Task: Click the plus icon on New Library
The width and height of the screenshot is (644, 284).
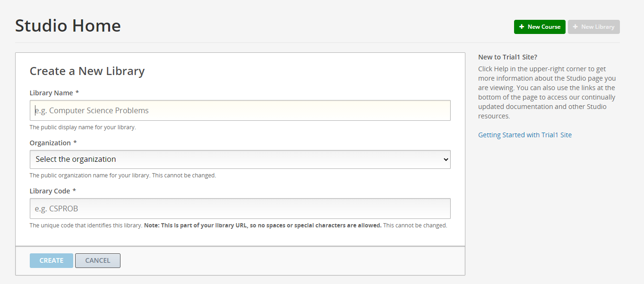Action: (x=576, y=27)
